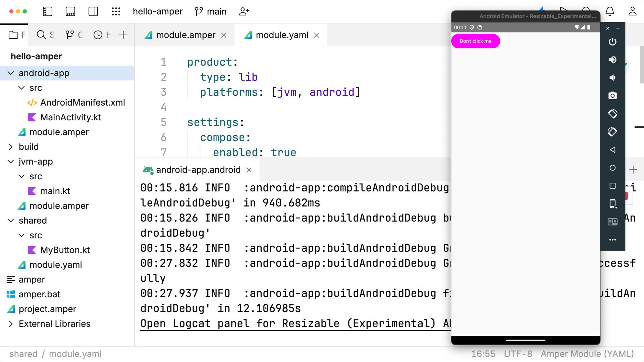Viewport: 644px width, 362px height.
Task: Click Amper Module (YAML) language indicator
Action: pyautogui.click(x=587, y=354)
